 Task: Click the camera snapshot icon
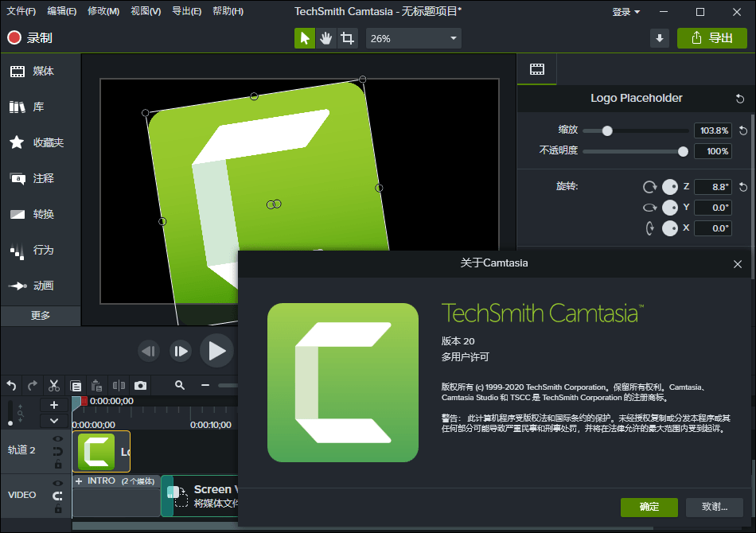(x=140, y=386)
